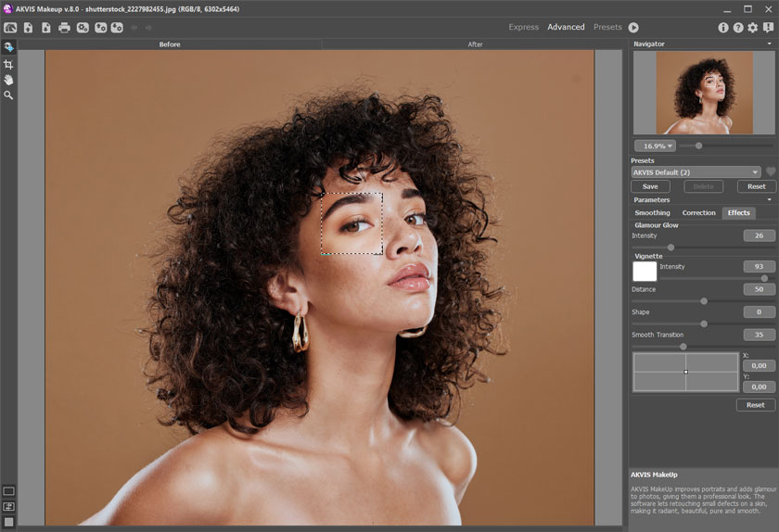Click Glamour Glow Intensity value 26
Image resolution: width=779 pixels, height=532 pixels.
pyautogui.click(x=759, y=235)
